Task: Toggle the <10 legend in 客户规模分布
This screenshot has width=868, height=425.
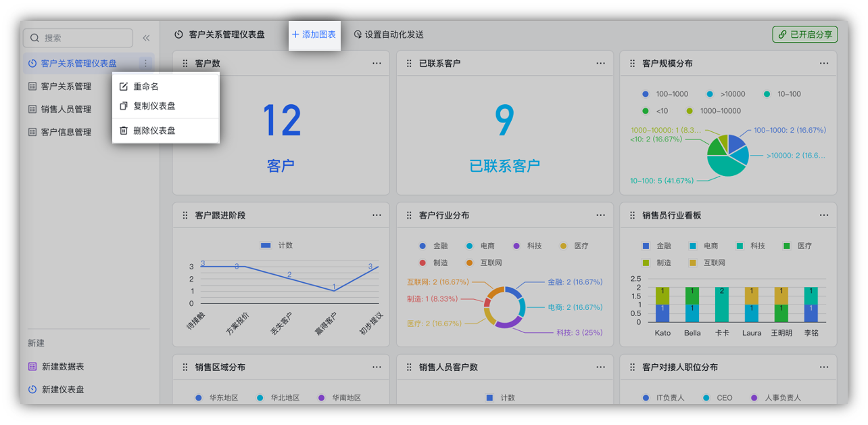Action: tap(655, 111)
